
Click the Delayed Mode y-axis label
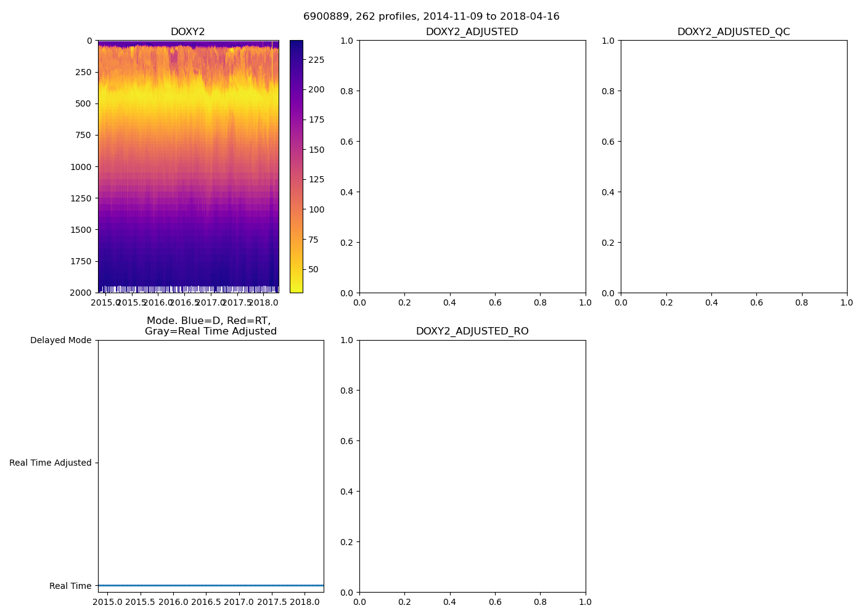[60, 340]
